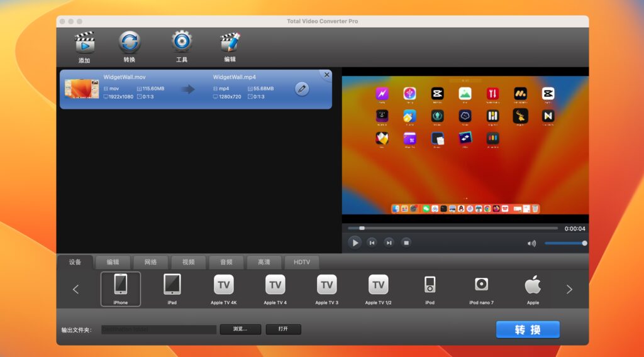Viewport: 644px width, 357px height.
Task: Remove WidgetWall.mov from the list
Action: pyautogui.click(x=326, y=75)
